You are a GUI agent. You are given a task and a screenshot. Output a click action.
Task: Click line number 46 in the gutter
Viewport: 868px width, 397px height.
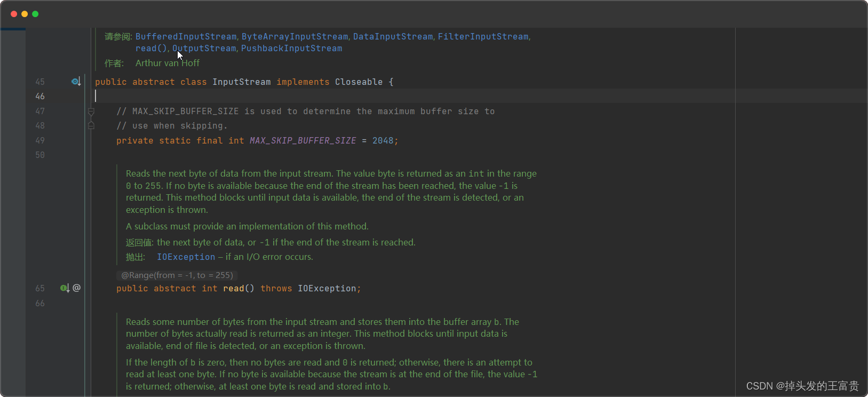pyautogui.click(x=40, y=96)
